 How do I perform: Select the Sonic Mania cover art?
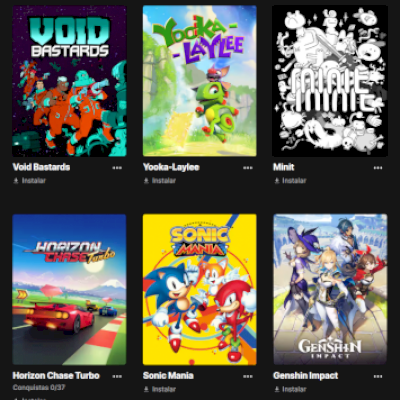[200, 289]
